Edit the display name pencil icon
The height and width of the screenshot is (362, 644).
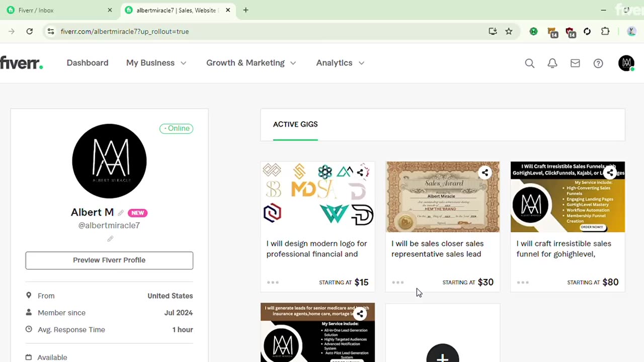pos(121,213)
